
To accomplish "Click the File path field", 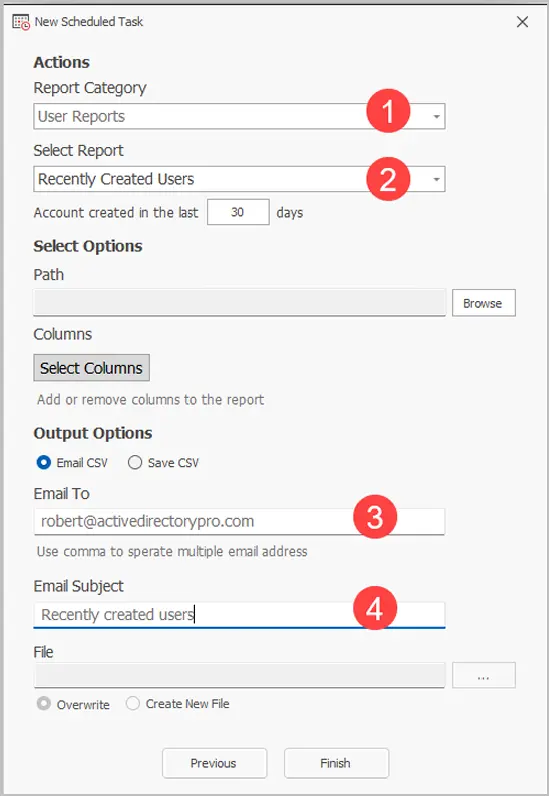I will (239, 675).
